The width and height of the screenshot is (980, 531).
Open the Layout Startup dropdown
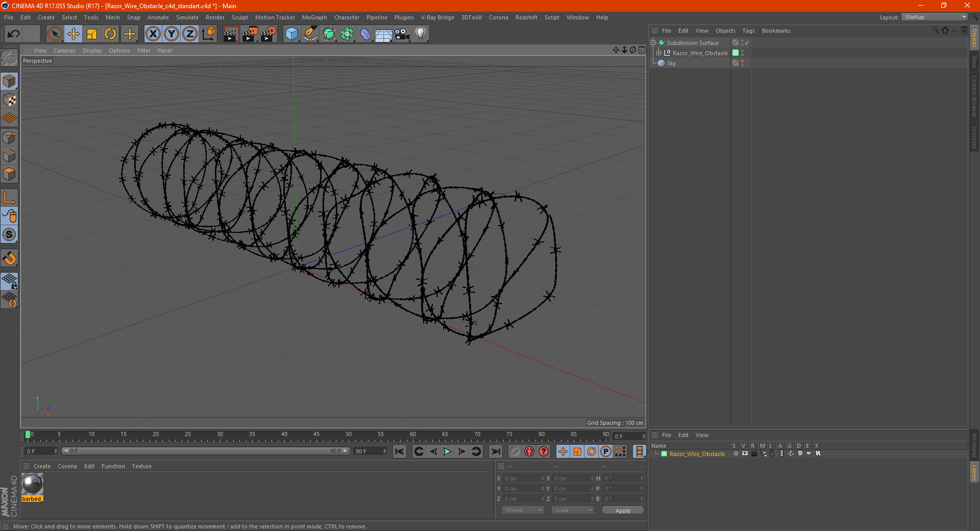click(x=935, y=17)
